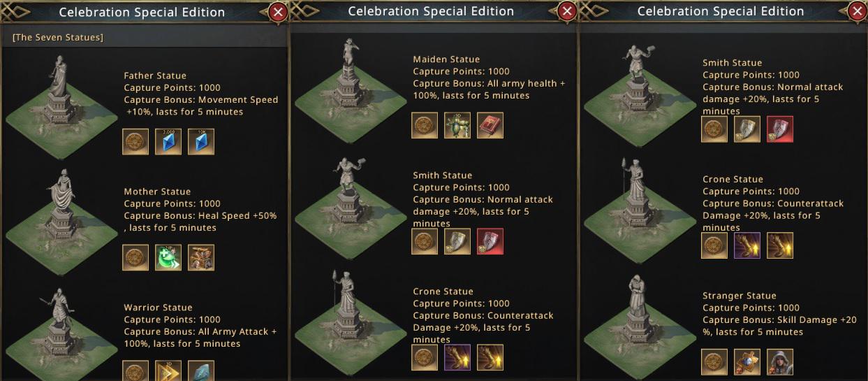Select the golden beetle reward under Maiden Statue
Screen dimensions: 868x381
tap(457, 125)
